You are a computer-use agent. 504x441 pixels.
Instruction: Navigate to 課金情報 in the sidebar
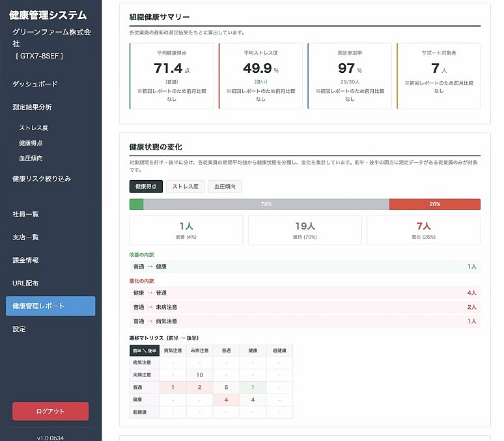(x=26, y=260)
